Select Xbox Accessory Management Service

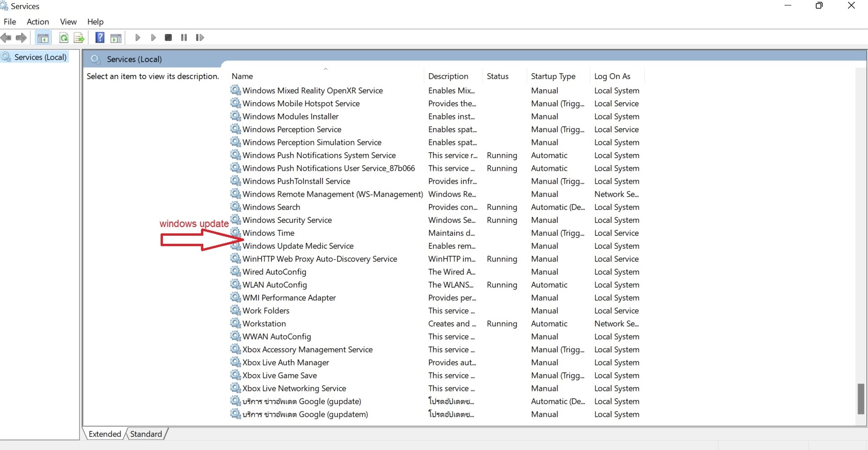tap(308, 349)
